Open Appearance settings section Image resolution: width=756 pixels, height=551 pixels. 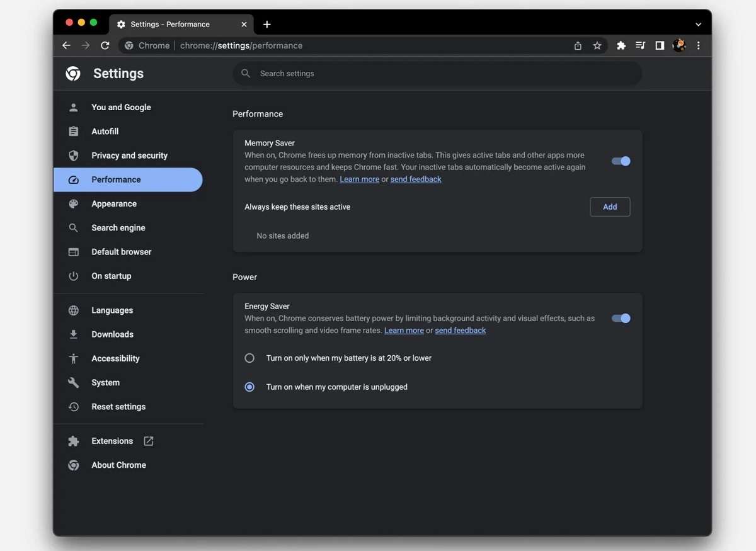(114, 204)
